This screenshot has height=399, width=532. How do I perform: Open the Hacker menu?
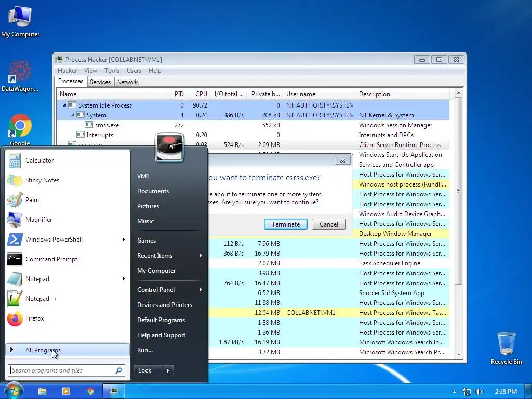click(67, 71)
